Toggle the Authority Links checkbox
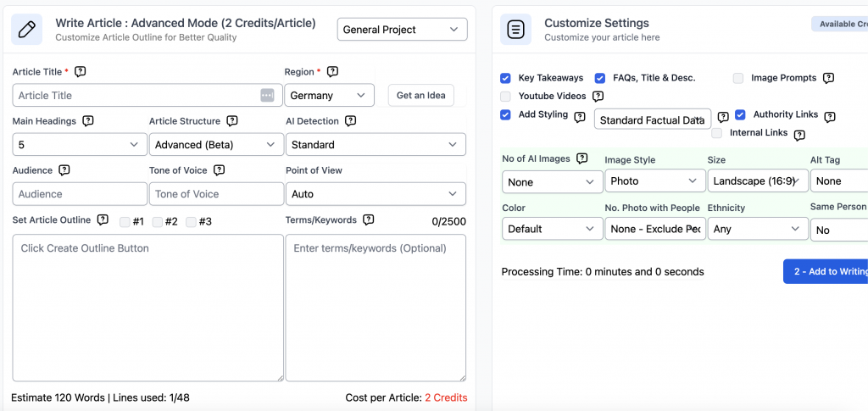This screenshot has width=868, height=411. [740, 114]
